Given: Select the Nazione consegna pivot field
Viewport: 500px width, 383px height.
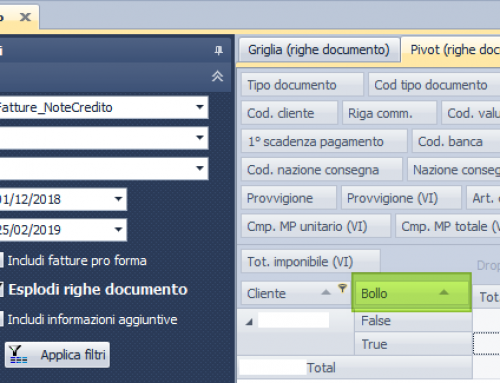Looking at the screenshot, I should click(x=454, y=170).
